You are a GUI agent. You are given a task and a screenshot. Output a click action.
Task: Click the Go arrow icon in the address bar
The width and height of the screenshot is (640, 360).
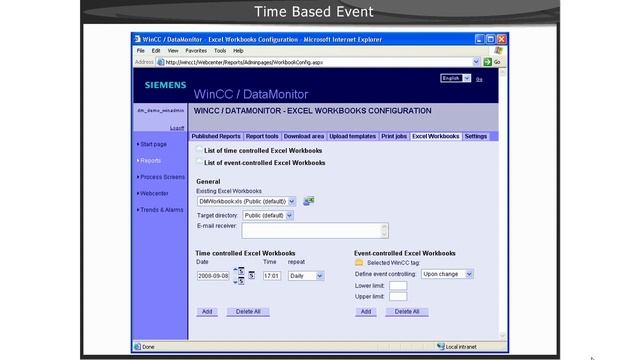tap(487, 62)
